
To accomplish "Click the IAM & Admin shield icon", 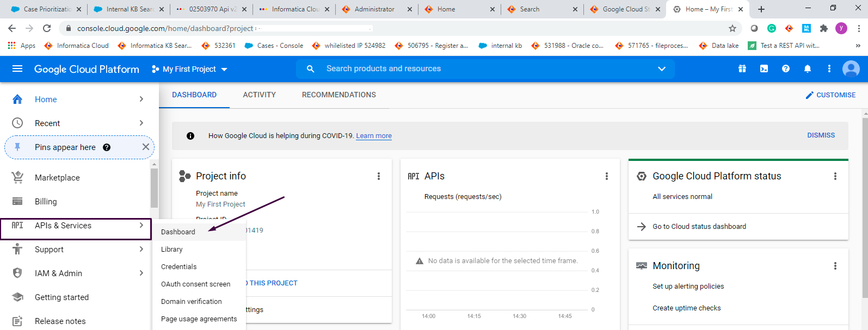I will [x=17, y=273].
